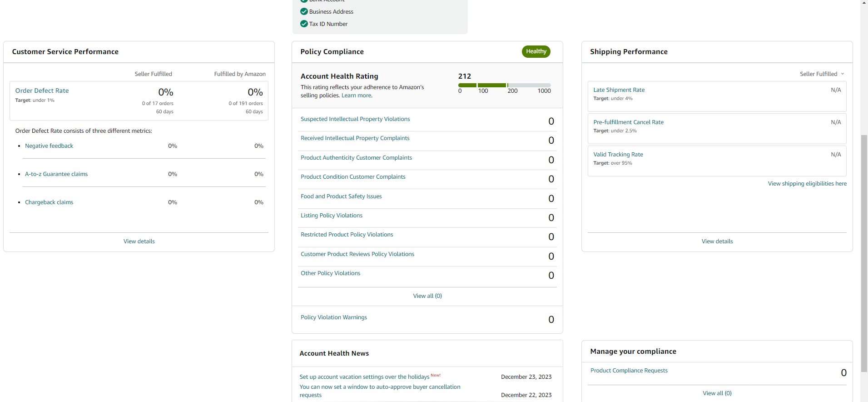Open the Chargeback claims link
Image resolution: width=868 pixels, height=402 pixels.
pos(49,202)
